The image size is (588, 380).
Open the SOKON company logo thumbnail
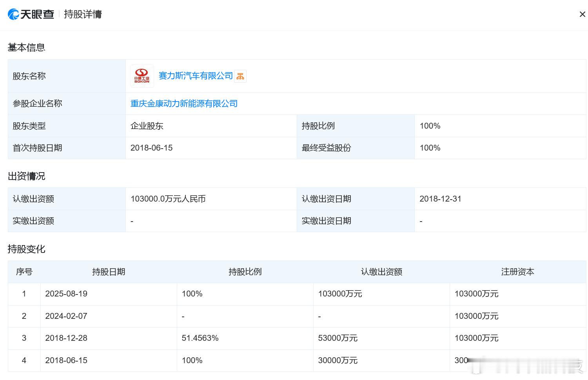click(142, 76)
